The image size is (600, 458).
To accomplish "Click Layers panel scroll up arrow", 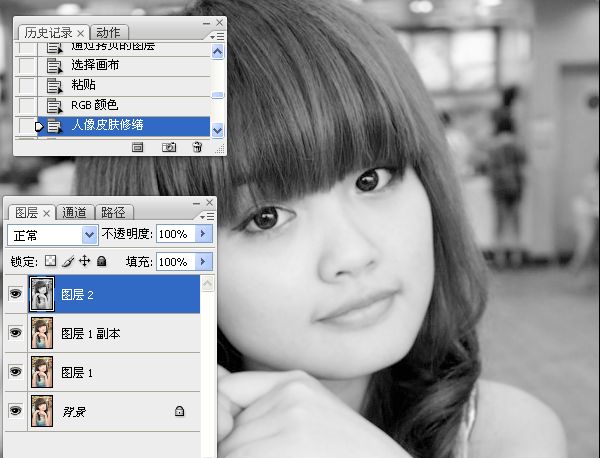I will point(208,284).
